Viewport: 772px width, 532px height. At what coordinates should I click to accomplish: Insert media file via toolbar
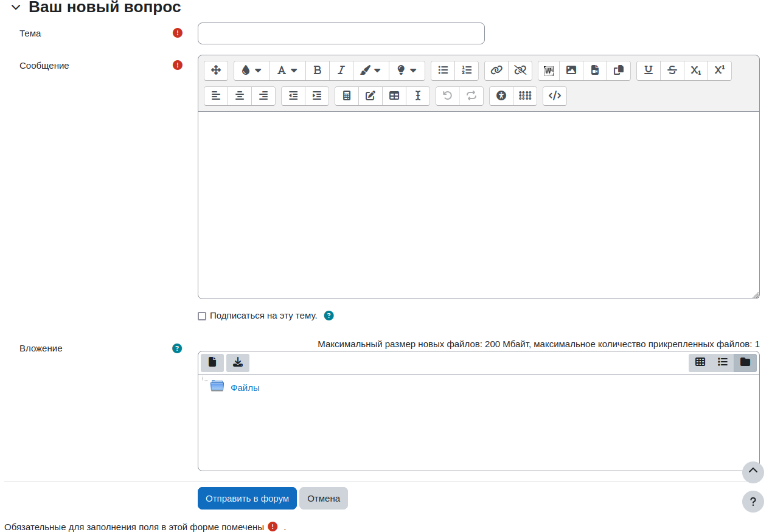(595, 71)
